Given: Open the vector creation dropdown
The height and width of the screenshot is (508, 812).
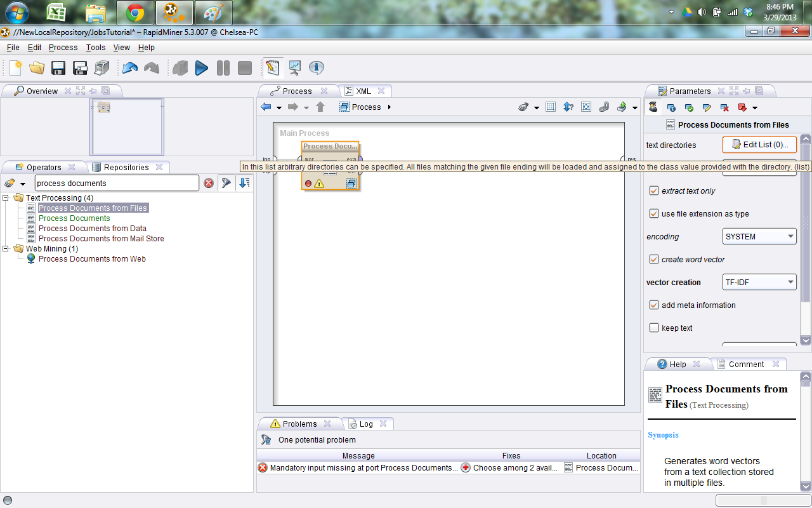Looking at the screenshot, I should [x=759, y=282].
